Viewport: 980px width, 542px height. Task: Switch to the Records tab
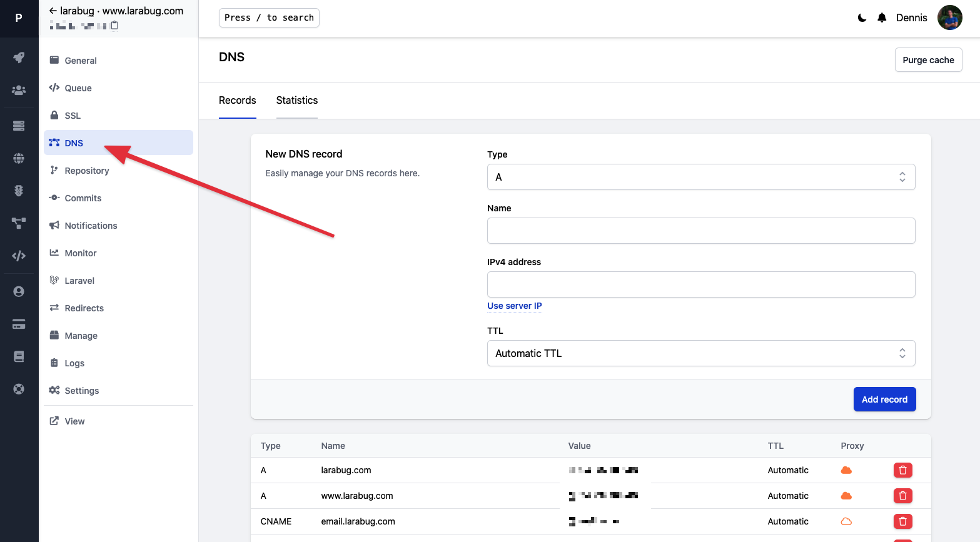click(x=238, y=100)
